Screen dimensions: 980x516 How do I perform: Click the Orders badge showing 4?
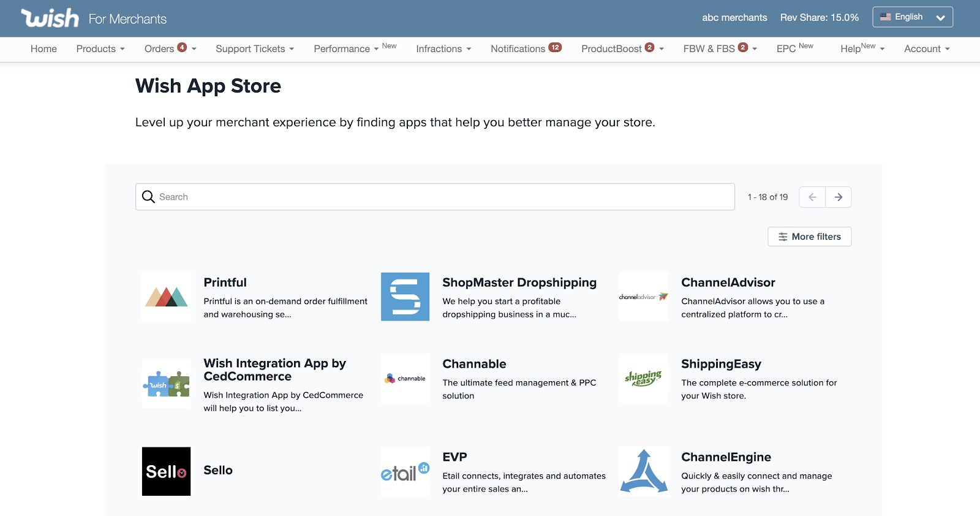point(182,47)
